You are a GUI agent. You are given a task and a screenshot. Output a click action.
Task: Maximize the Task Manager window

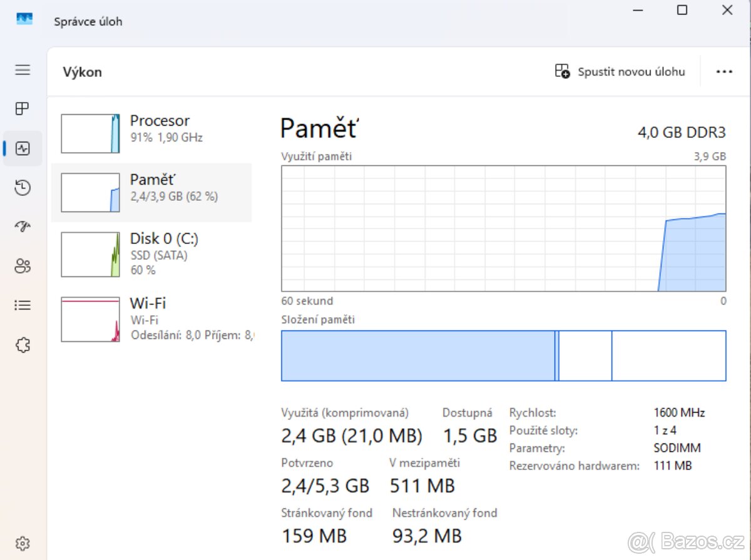[682, 10]
